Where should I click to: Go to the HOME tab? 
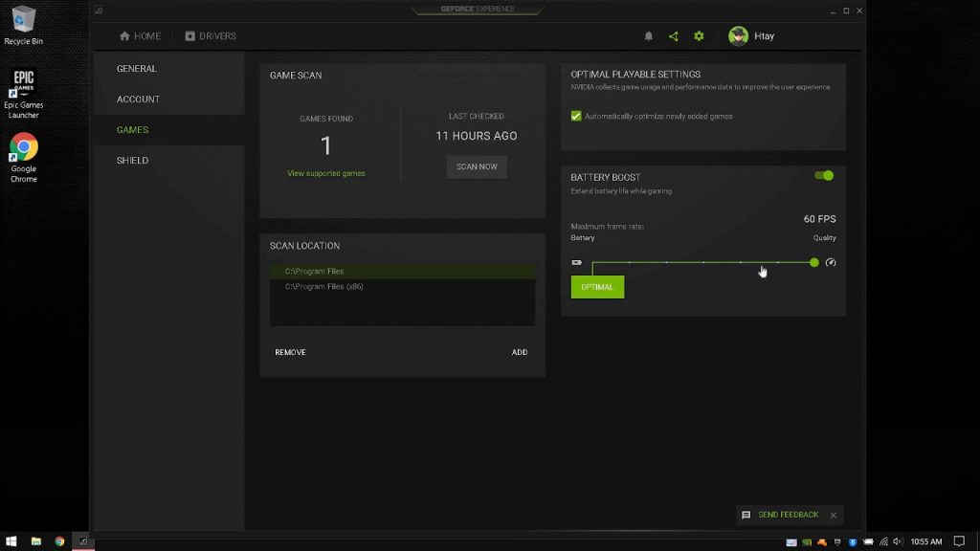pos(140,36)
